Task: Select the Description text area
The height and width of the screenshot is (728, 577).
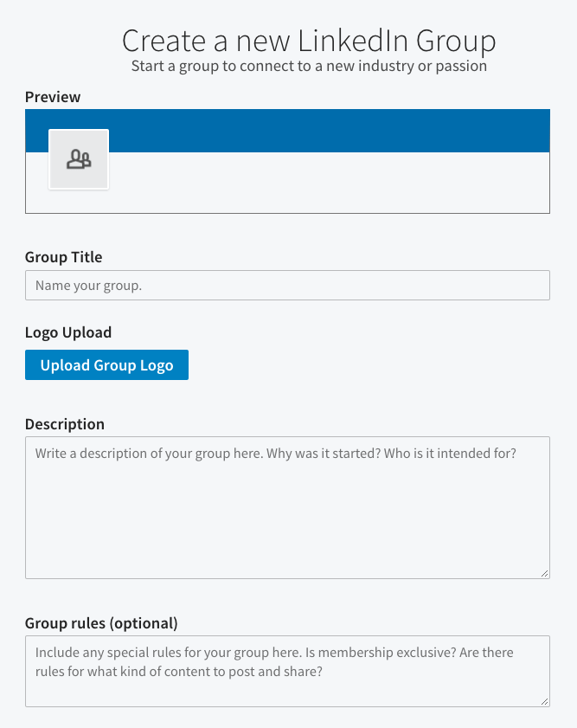Action: pos(287,506)
